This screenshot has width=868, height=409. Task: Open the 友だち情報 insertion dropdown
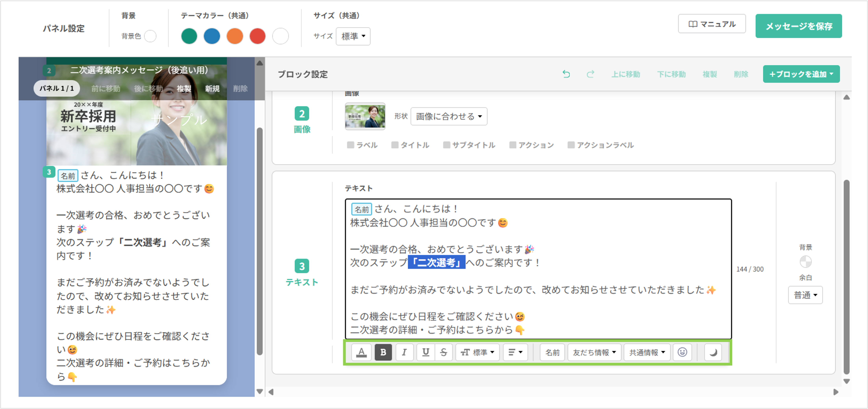(x=594, y=352)
